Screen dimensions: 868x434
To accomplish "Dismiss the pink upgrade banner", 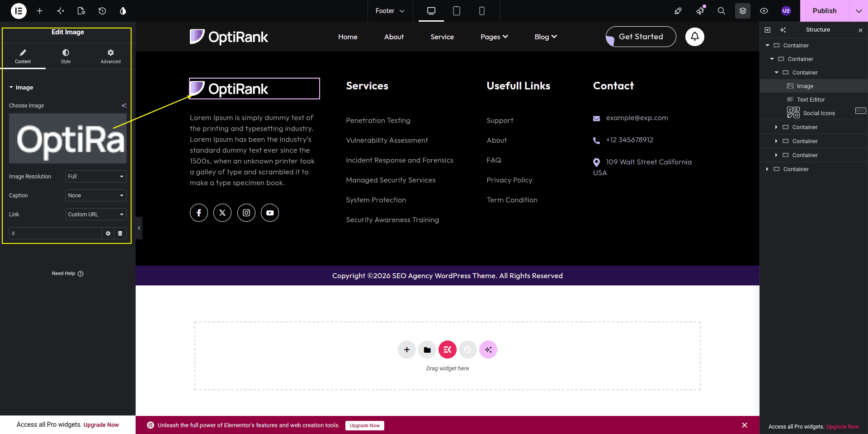I will 745,425.
